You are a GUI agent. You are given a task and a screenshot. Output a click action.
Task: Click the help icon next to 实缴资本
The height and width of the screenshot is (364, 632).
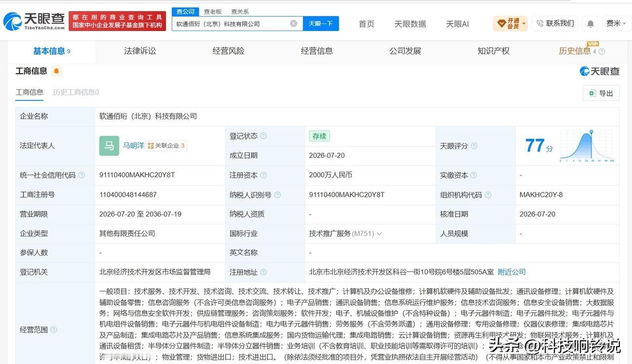tap(474, 175)
